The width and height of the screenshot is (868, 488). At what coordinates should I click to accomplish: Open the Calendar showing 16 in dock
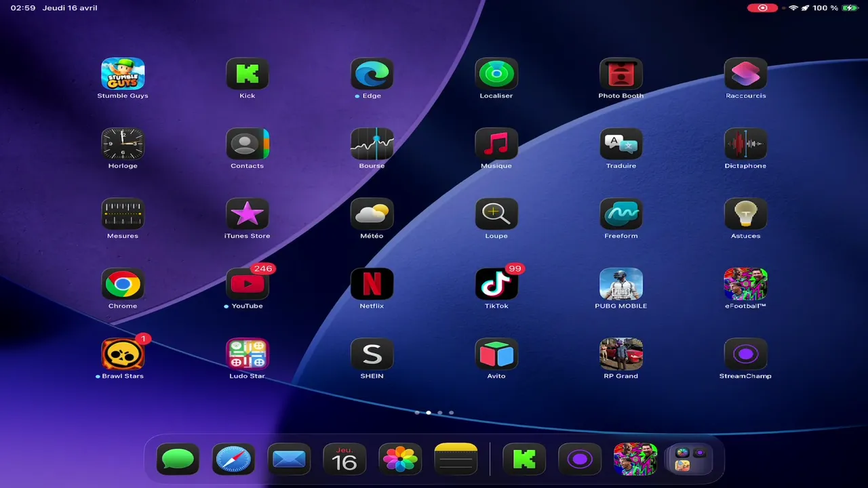click(x=344, y=460)
